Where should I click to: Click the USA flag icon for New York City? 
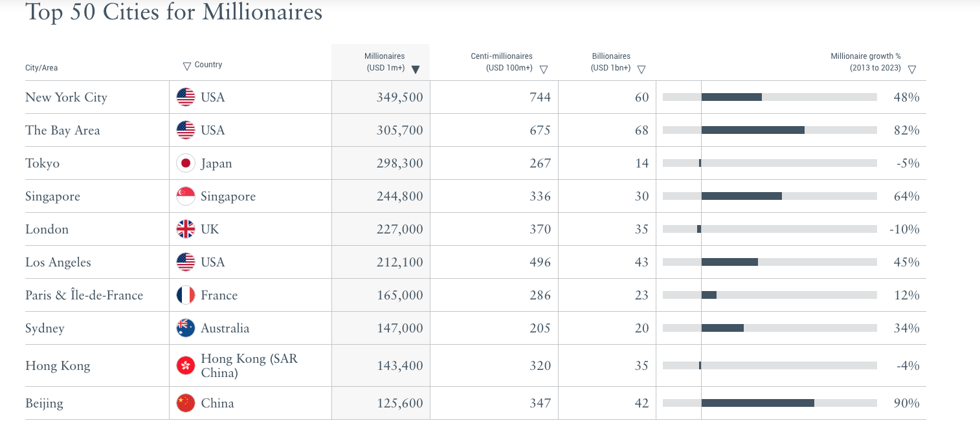(186, 97)
